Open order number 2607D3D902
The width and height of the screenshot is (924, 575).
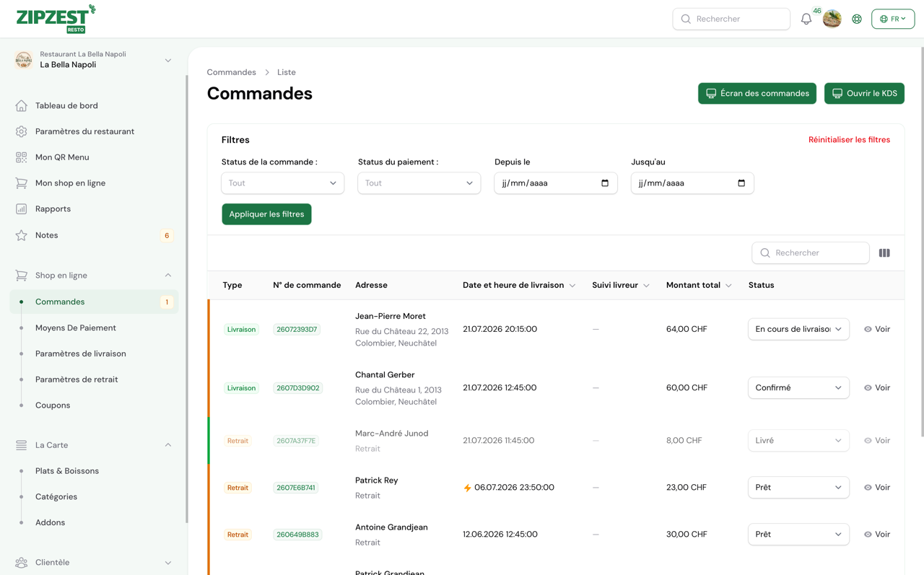click(x=297, y=388)
